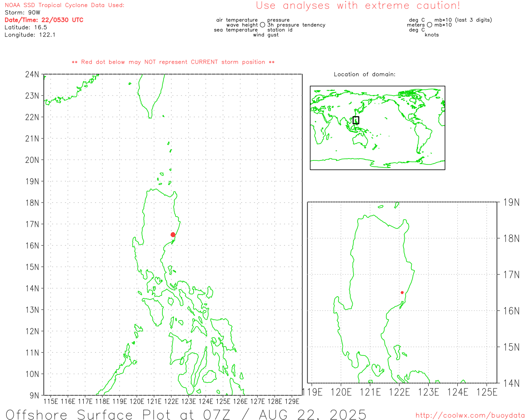The width and height of the screenshot is (525, 420).
Task: Click the '123E' label under inset map
Action: 429,393
